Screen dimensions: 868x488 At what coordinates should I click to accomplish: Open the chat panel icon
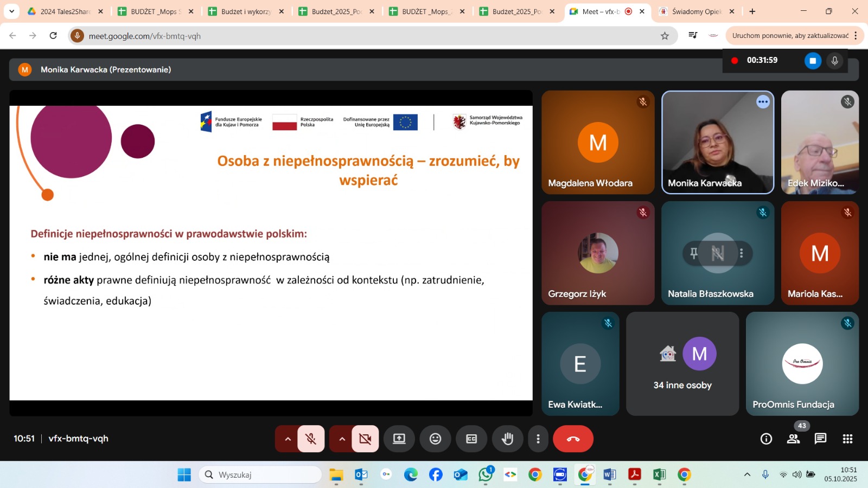(x=820, y=439)
